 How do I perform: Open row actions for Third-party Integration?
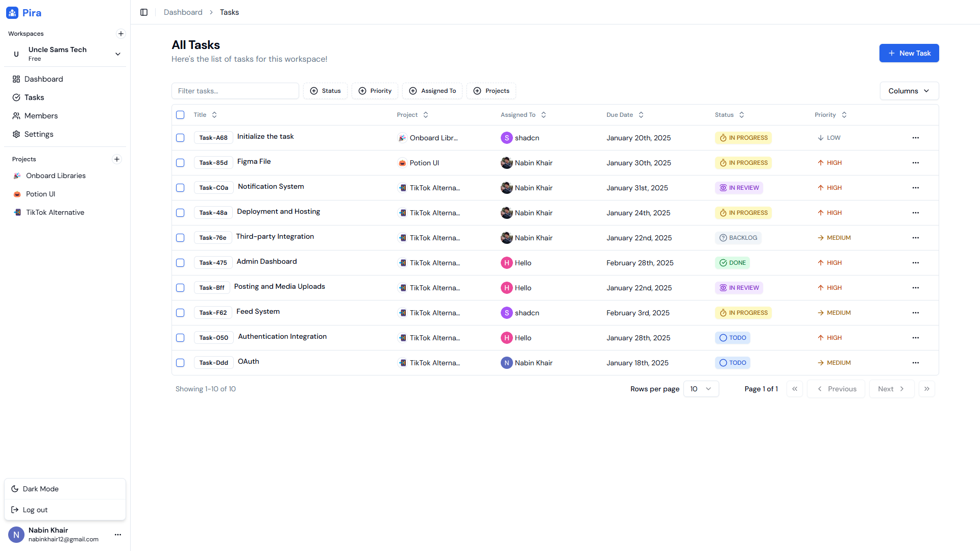[916, 238]
